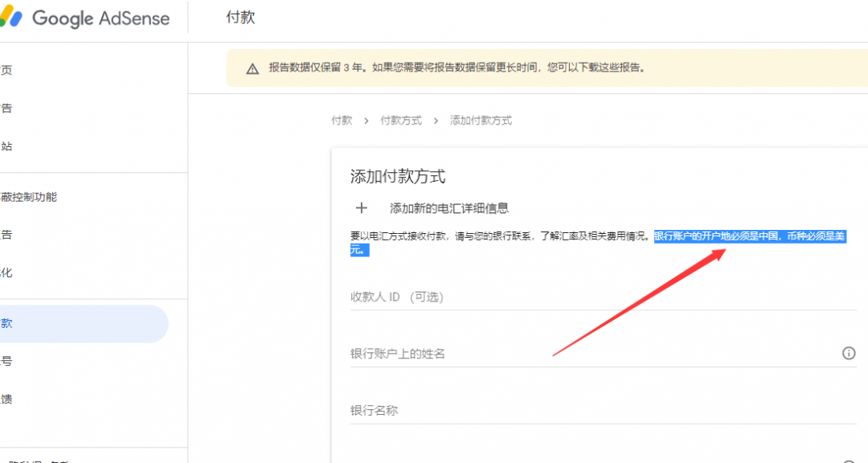Click 添加付款方式 breadcrumb item

[481, 121]
